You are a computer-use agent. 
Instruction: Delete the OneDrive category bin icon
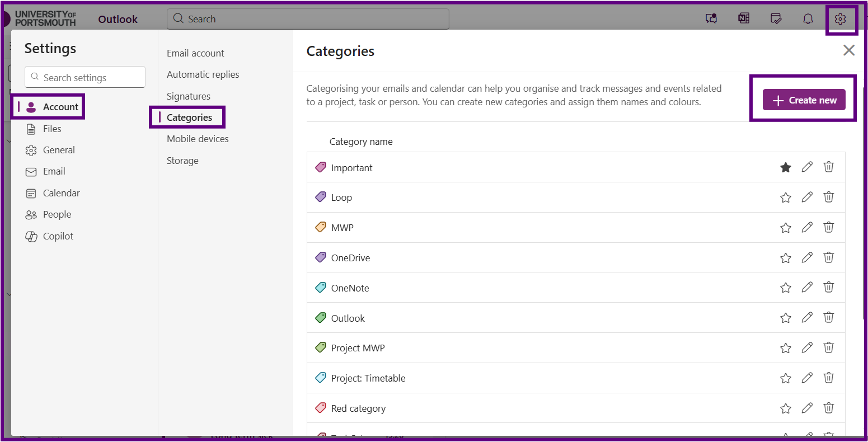829,257
